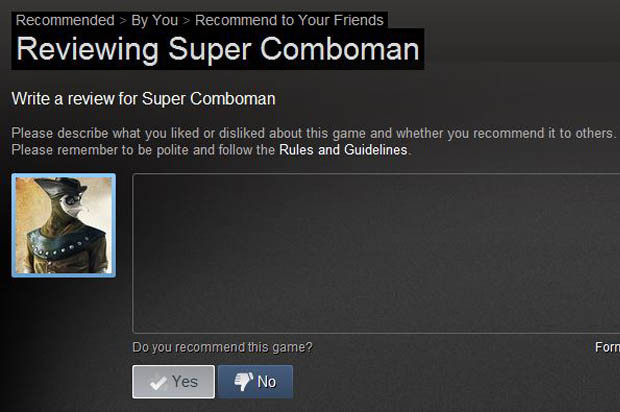The width and height of the screenshot is (620, 412).
Task: Click the Reviewing Super Comboman title
Action: [218, 49]
